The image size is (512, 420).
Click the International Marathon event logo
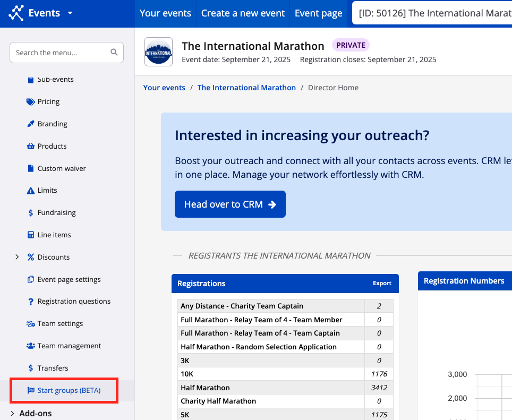tap(158, 52)
